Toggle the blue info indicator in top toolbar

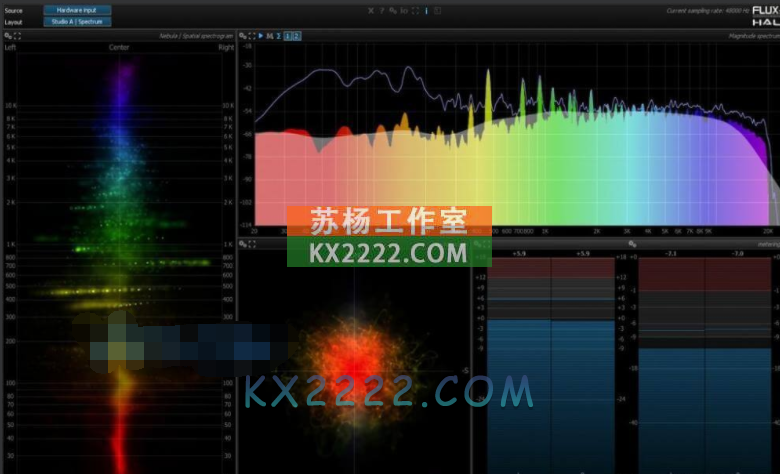[x=426, y=10]
